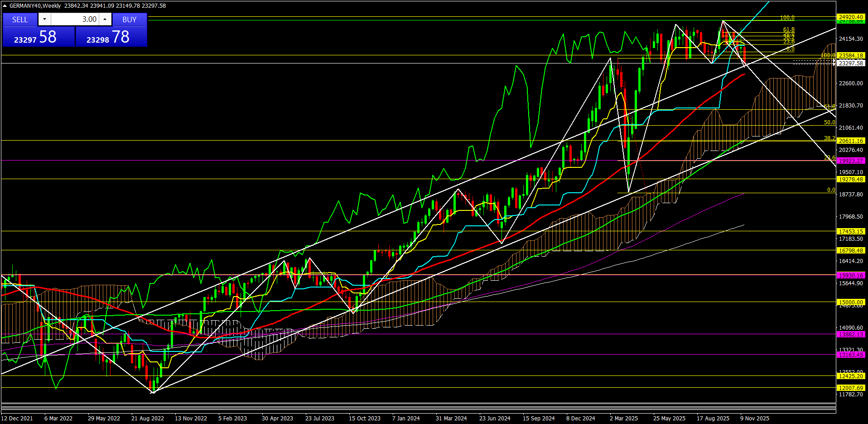Select the magenta 19923.27 price label
The width and height of the screenshot is (868, 424).
coord(851,161)
